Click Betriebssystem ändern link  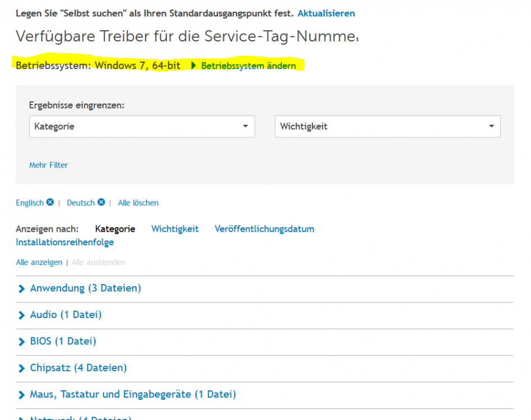(x=248, y=66)
